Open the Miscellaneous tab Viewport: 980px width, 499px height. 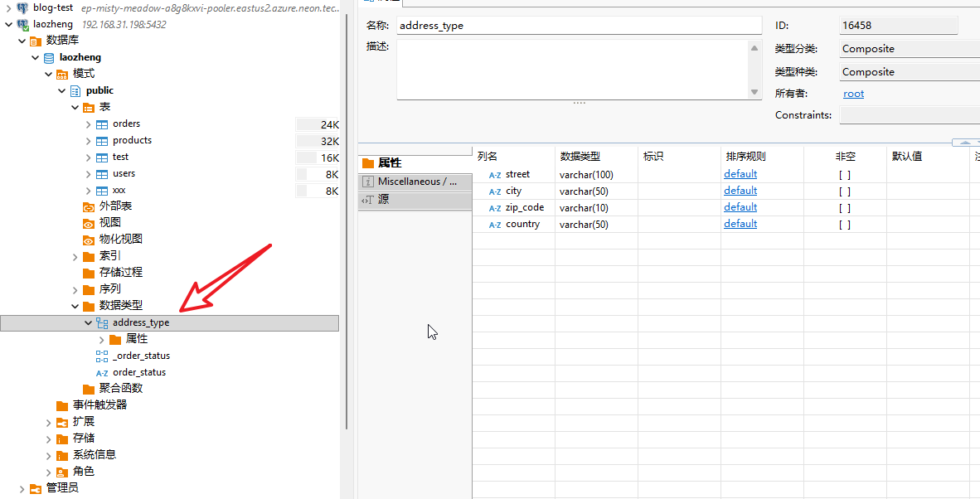coord(415,182)
